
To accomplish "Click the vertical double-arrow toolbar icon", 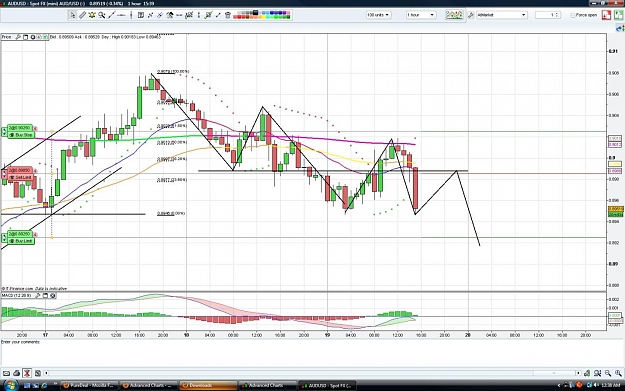I will click(199, 15).
